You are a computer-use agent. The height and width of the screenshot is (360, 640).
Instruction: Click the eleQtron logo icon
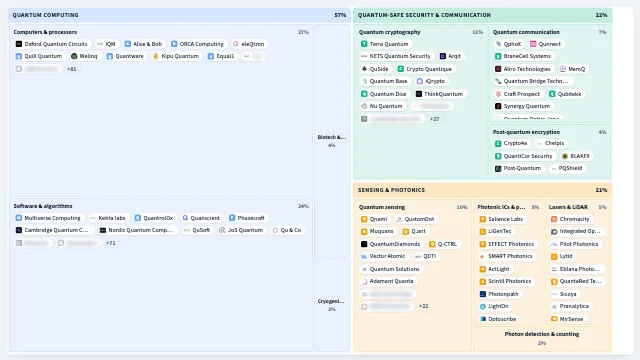236,44
